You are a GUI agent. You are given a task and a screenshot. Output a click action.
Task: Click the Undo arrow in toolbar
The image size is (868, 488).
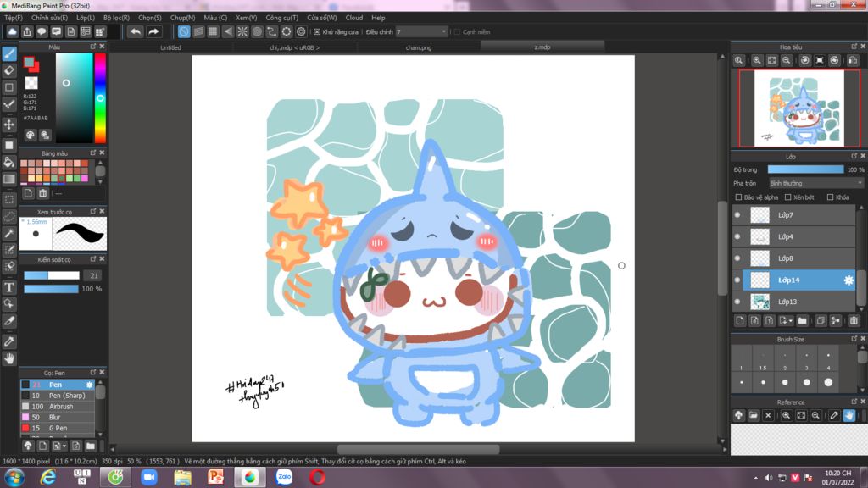[x=135, y=31]
